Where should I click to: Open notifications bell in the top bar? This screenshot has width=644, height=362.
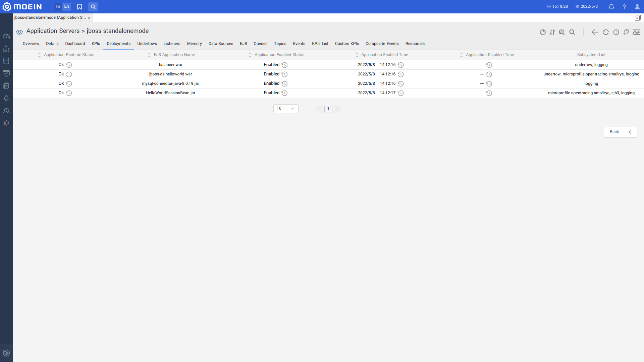611,7
